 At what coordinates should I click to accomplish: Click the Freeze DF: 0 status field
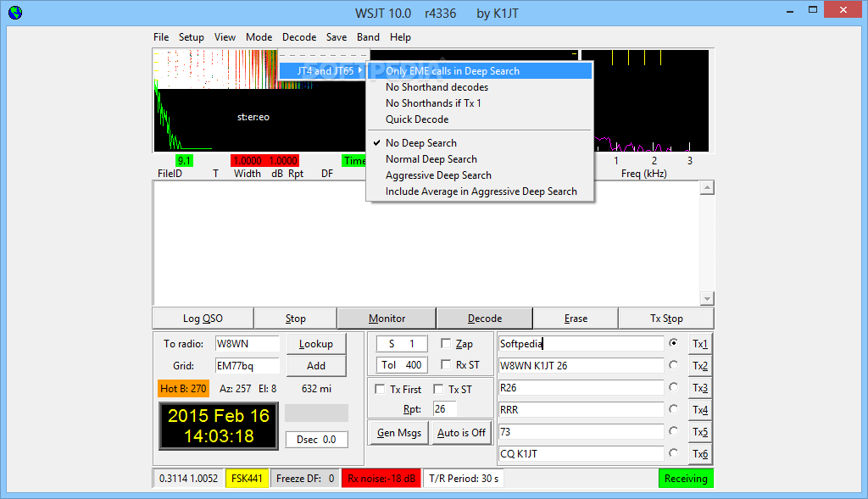pyautogui.click(x=305, y=478)
